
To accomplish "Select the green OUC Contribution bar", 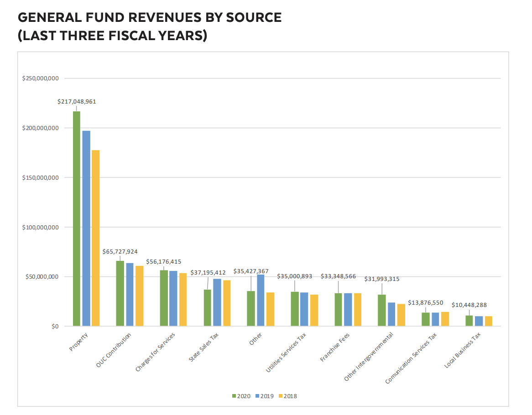I will [120, 293].
